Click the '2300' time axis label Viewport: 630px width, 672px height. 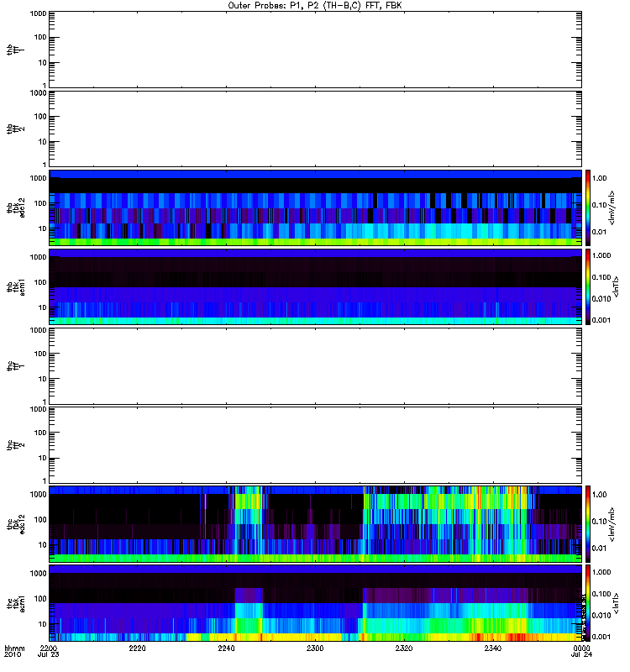point(315,648)
